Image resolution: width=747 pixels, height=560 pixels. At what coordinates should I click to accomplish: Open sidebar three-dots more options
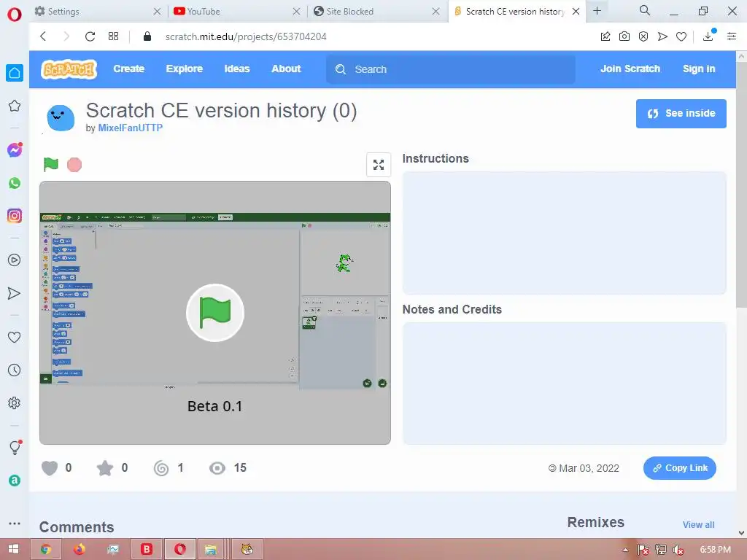pos(15,524)
